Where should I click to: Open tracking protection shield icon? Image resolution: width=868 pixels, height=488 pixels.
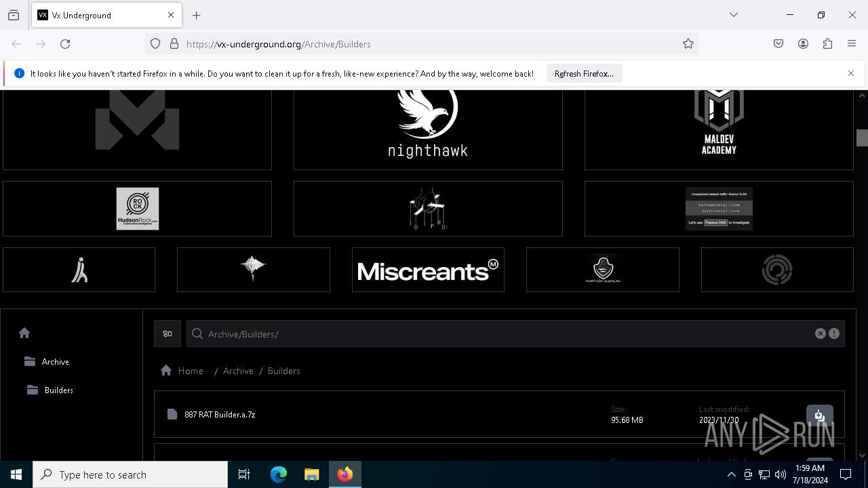[155, 44]
